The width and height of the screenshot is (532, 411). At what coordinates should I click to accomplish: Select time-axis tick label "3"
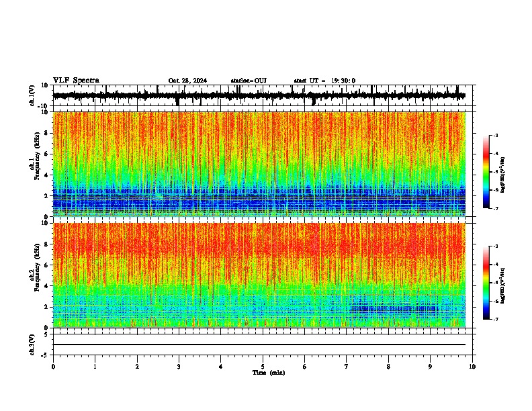179,367
